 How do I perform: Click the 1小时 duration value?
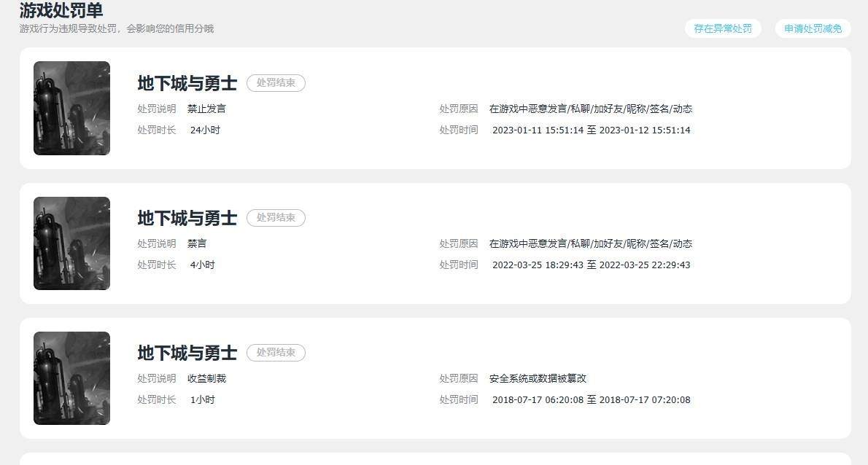click(203, 399)
